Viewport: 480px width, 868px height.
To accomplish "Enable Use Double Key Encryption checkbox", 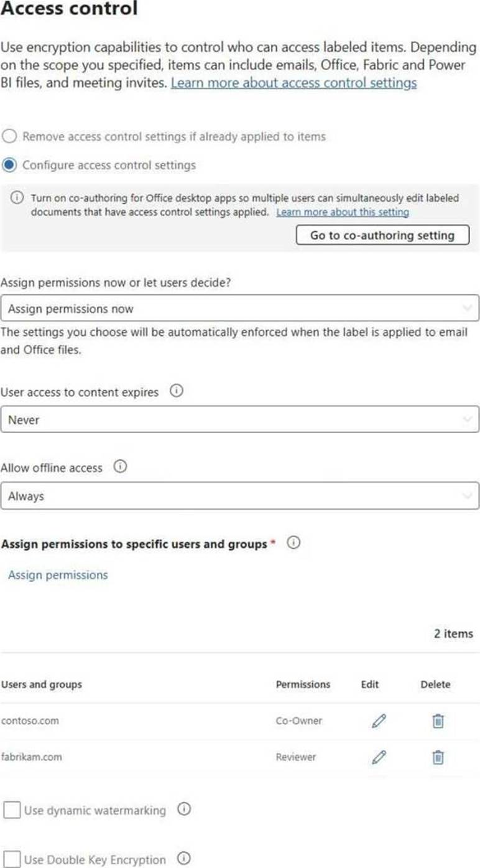I will [x=12, y=859].
